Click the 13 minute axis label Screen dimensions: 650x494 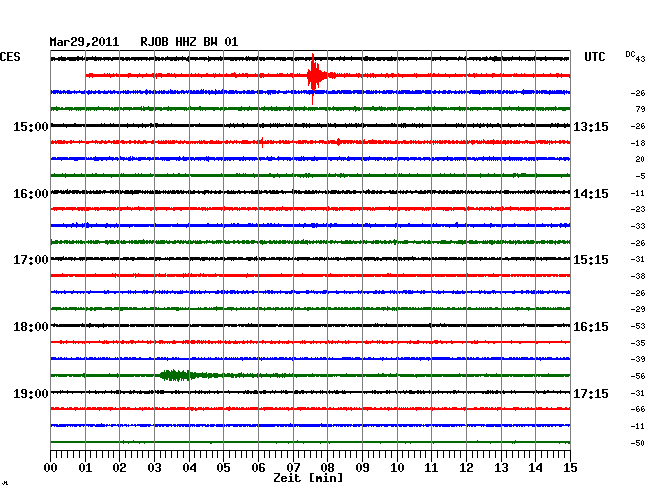[x=501, y=468]
